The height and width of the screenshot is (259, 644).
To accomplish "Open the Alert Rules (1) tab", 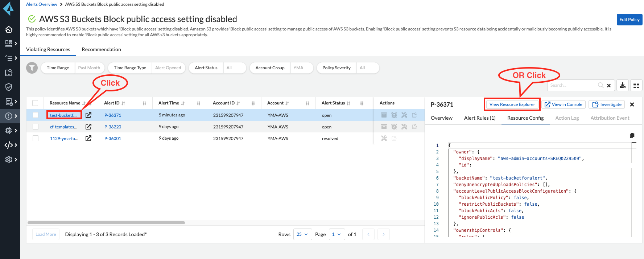I will (479, 118).
